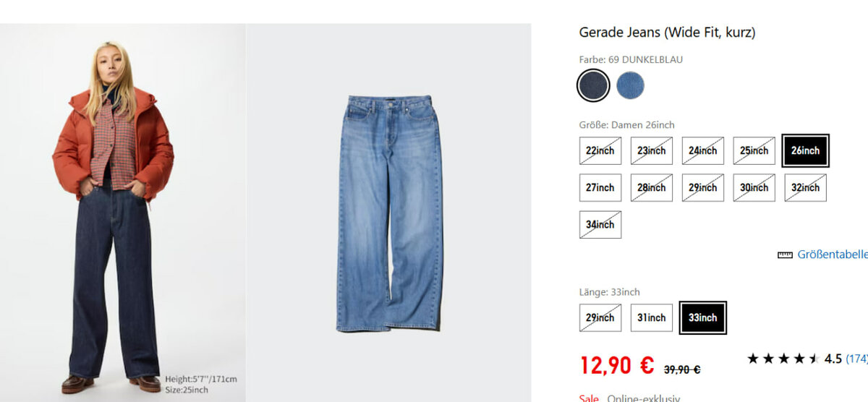This screenshot has width=868, height=402.
Task: Select size 23inch
Action: (x=652, y=150)
